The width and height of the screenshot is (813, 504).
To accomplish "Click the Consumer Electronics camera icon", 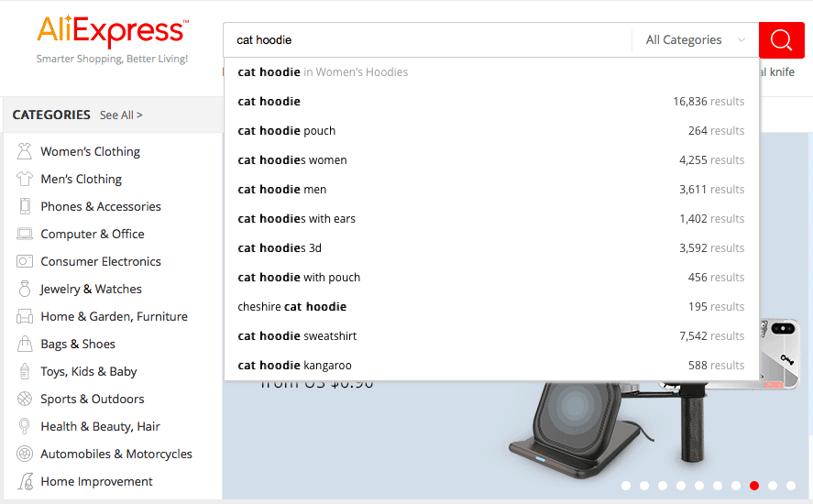I will click(25, 262).
